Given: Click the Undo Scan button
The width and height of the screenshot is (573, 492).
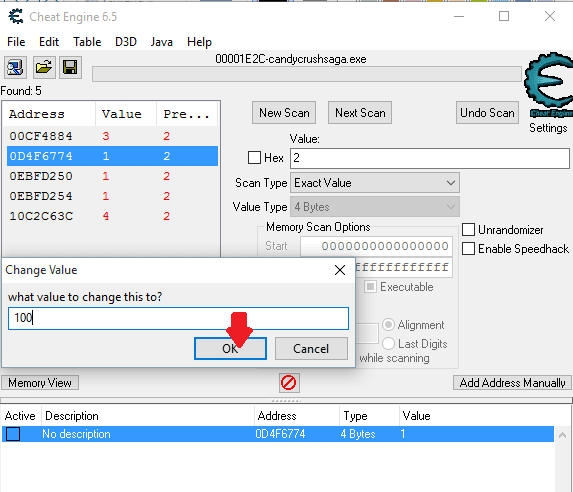Looking at the screenshot, I should (x=487, y=113).
